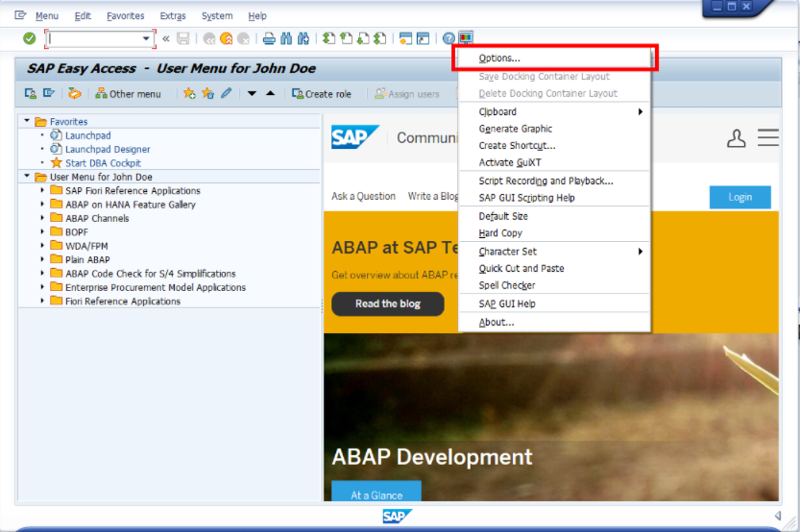Select Start DBA Cockpit favorite
The height and width of the screenshot is (532, 800).
click(103, 163)
